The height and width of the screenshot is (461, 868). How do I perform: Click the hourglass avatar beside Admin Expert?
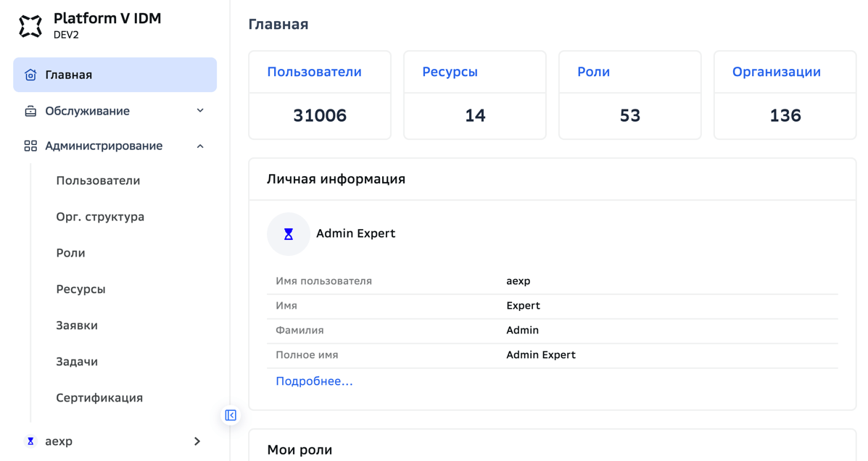coord(289,234)
